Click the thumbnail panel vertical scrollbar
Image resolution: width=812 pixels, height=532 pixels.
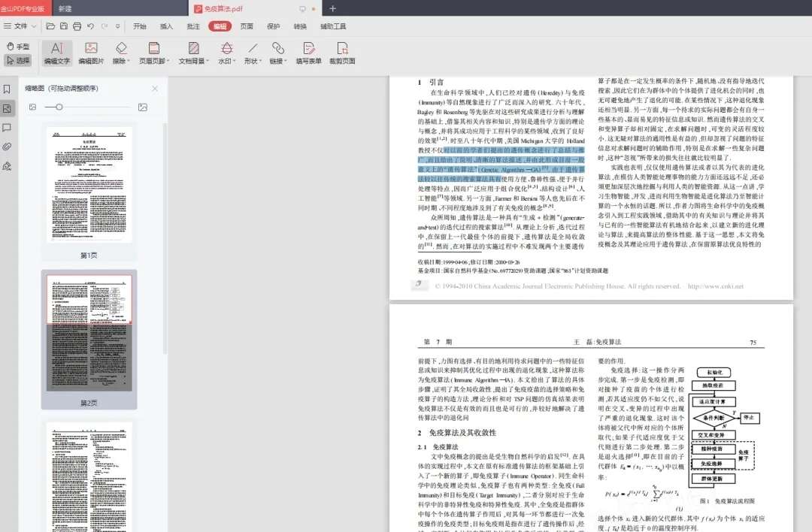coord(165,238)
